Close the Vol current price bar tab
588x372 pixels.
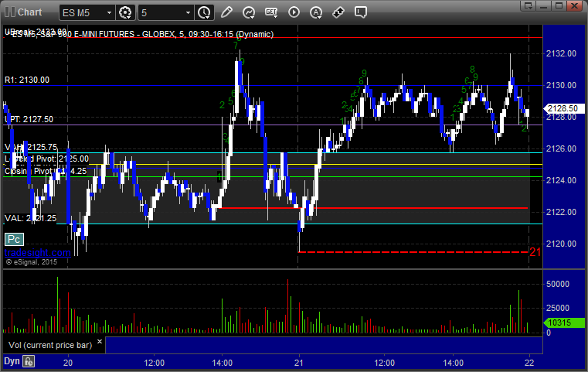100,342
